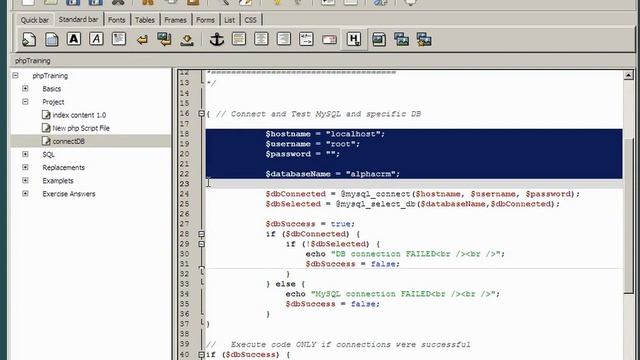Click the $dbSuccess = true line

(310, 224)
